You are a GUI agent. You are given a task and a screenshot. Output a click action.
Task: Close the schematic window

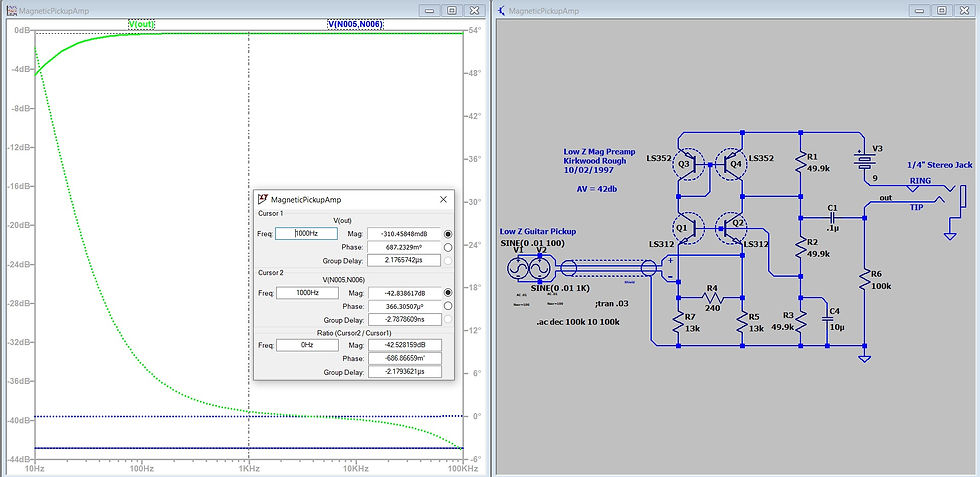coord(964,11)
